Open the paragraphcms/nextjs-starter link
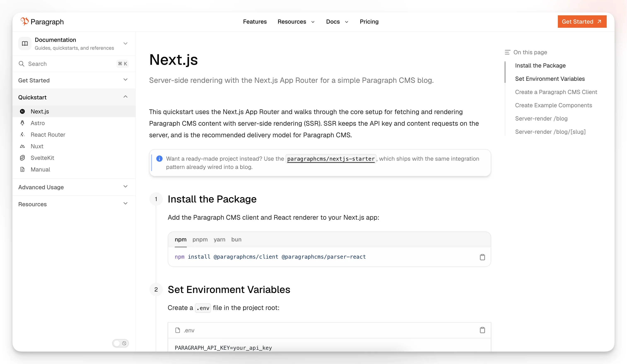Viewport: 627px width, 364px height. 331,159
